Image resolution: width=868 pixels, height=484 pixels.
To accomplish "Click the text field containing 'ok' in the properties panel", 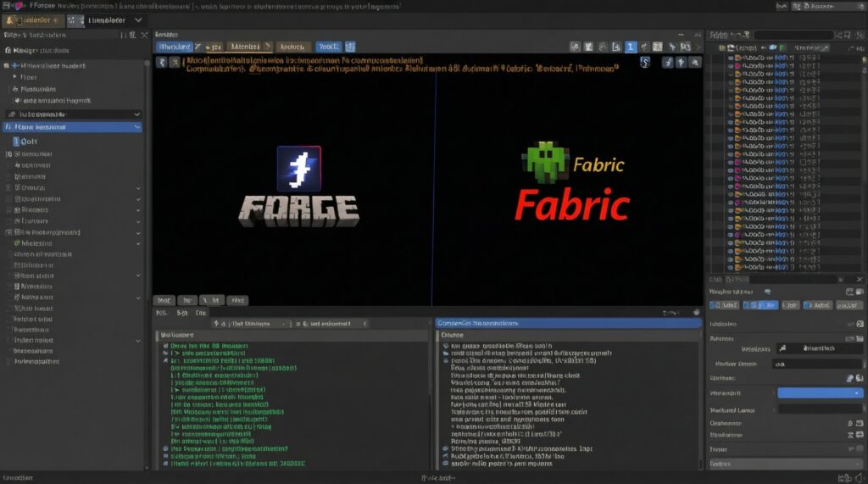I will coord(817,364).
